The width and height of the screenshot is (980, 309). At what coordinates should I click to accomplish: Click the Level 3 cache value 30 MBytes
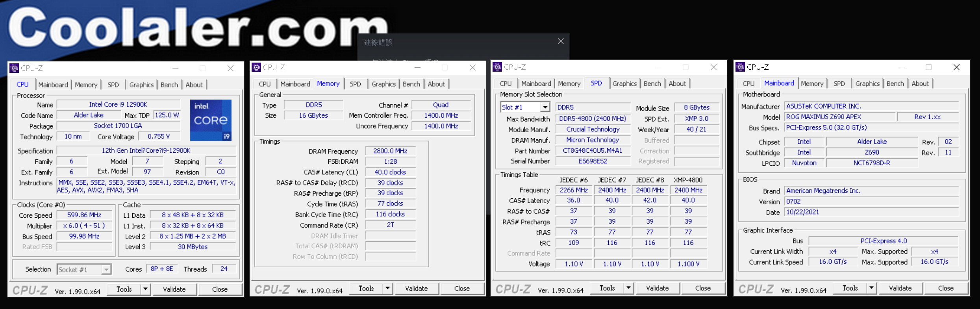tap(193, 247)
